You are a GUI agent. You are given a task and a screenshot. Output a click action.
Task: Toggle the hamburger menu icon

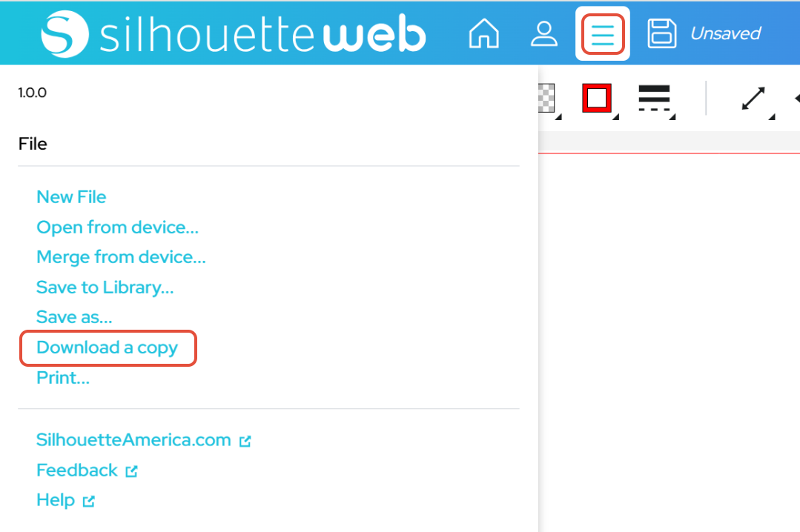pyautogui.click(x=603, y=34)
